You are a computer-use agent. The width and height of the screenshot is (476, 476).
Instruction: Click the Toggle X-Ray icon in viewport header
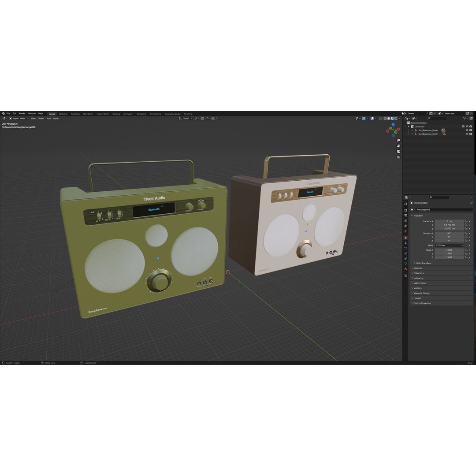point(381,119)
